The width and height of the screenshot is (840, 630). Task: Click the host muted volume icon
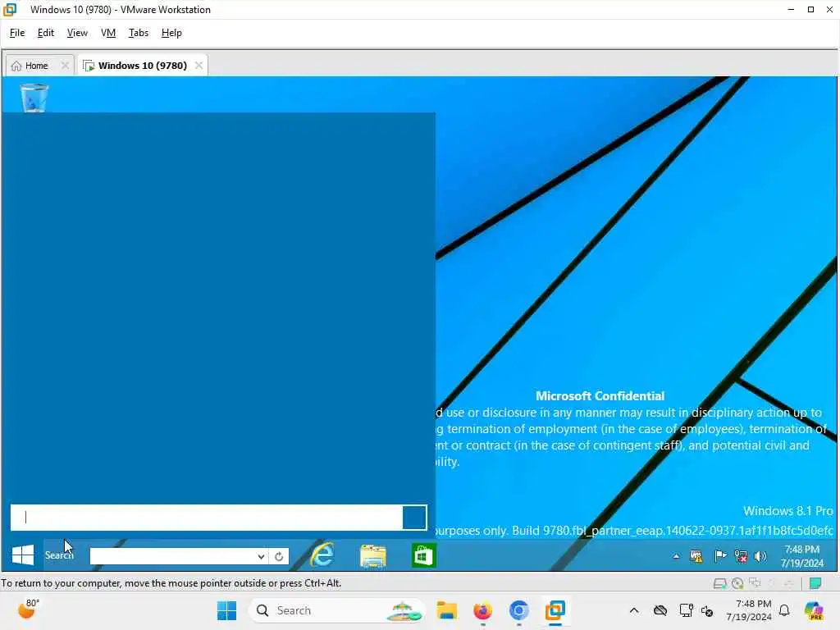click(x=707, y=610)
